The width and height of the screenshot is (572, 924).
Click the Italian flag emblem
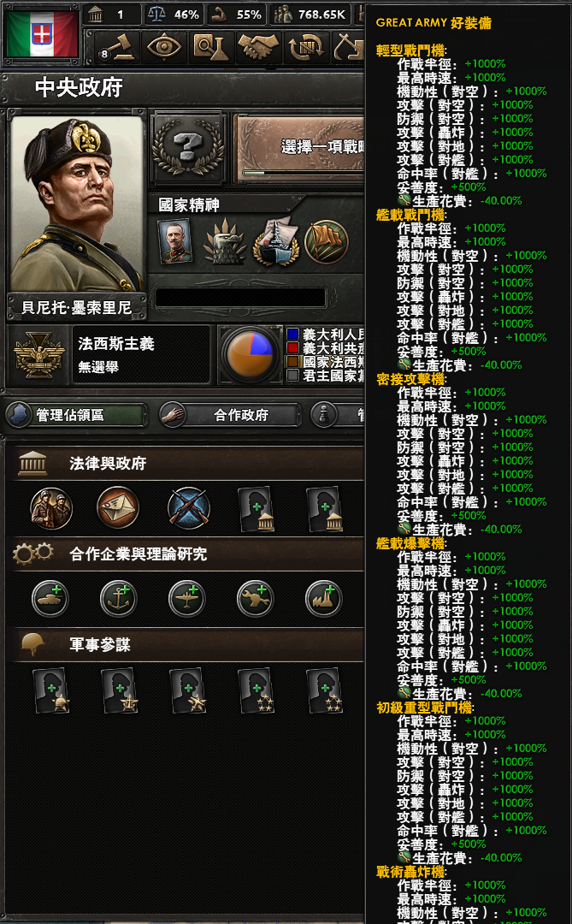(x=41, y=34)
